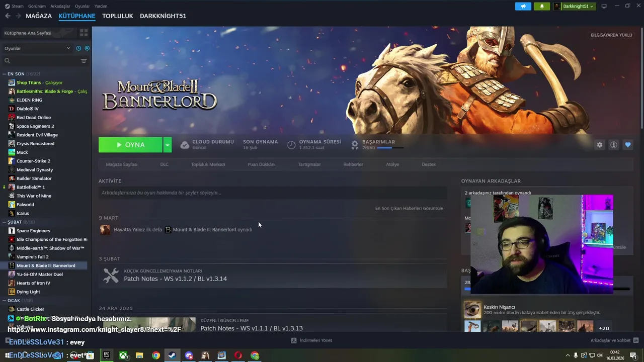Open the İndirmeleri Yönet downloads icon
The height and width of the screenshot is (362, 644).
tap(294, 340)
